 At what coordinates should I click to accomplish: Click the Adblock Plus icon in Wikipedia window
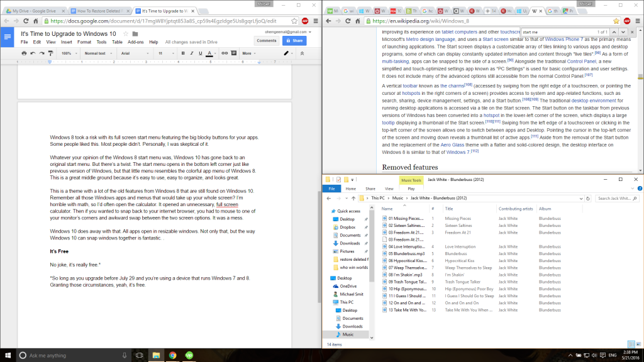627,21
